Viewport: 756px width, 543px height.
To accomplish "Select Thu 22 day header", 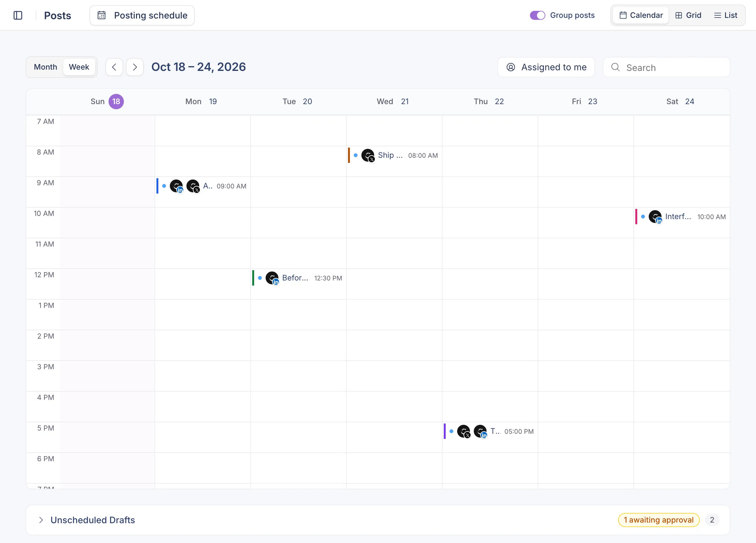I will pyautogui.click(x=489, y=101).
